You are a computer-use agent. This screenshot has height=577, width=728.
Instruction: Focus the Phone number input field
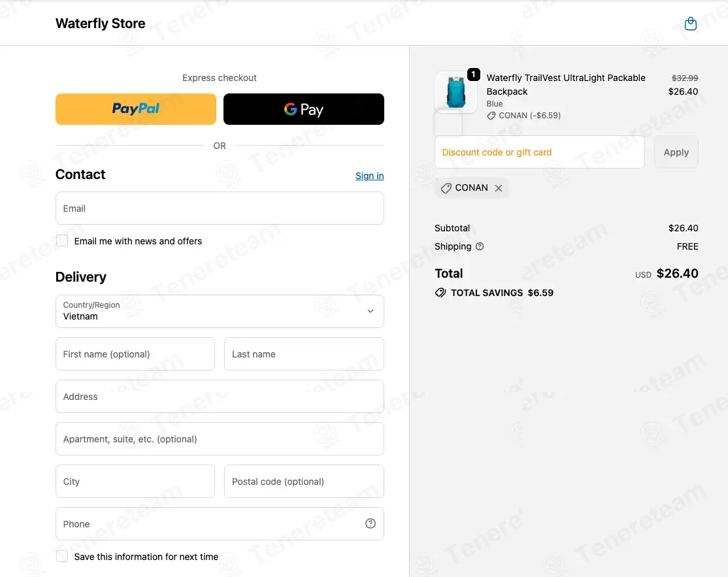[x=220, y=523]
